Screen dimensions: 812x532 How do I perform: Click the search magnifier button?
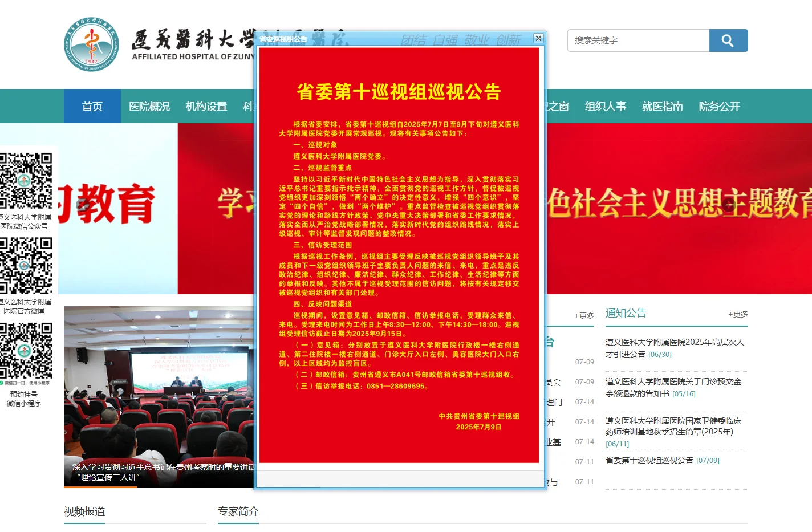tap(728, 40)
